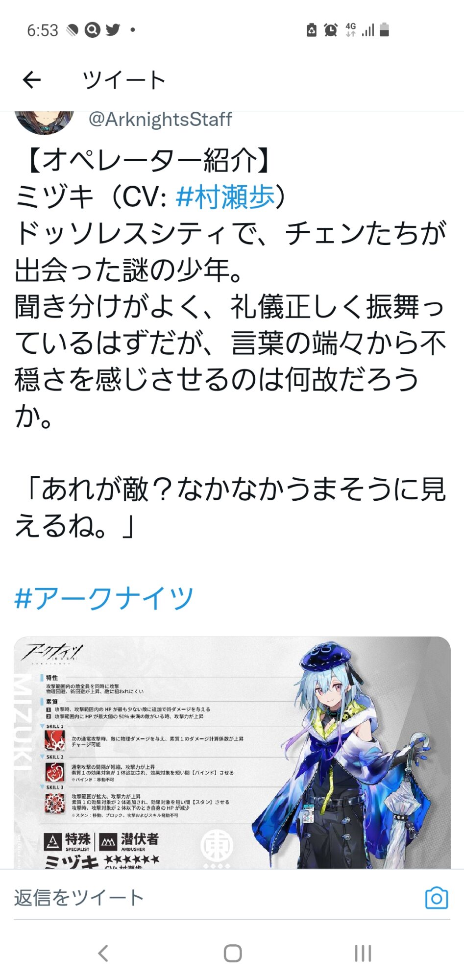Focus the 返信をツイート reply field
This screenshot has width=464, height=980.
click(216, 898)
